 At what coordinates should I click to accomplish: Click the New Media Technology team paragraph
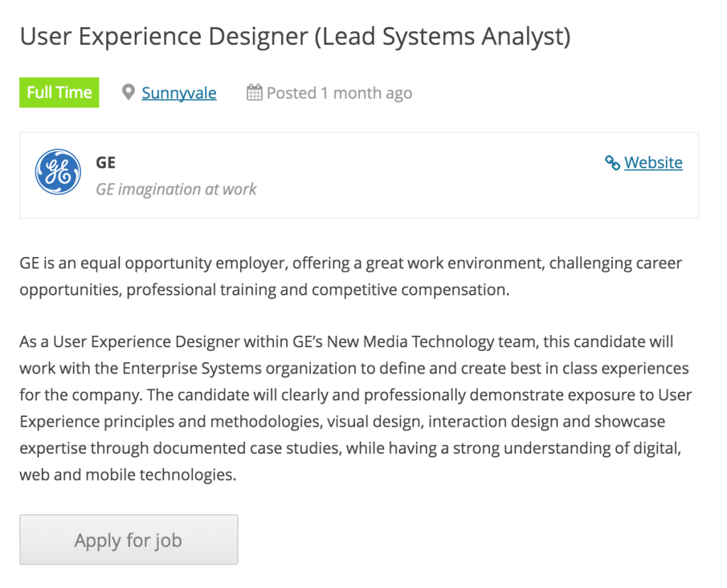pyautogui.click(x=356, y=408)
